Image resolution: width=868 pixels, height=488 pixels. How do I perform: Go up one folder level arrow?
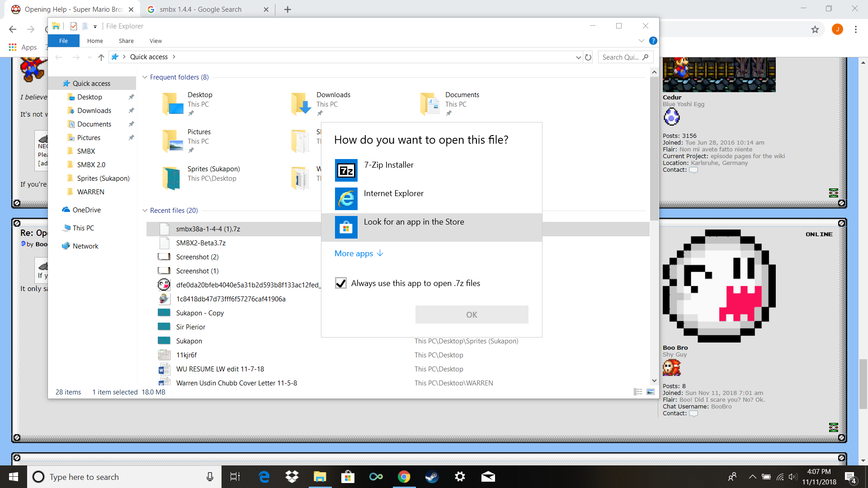point(101,57)
